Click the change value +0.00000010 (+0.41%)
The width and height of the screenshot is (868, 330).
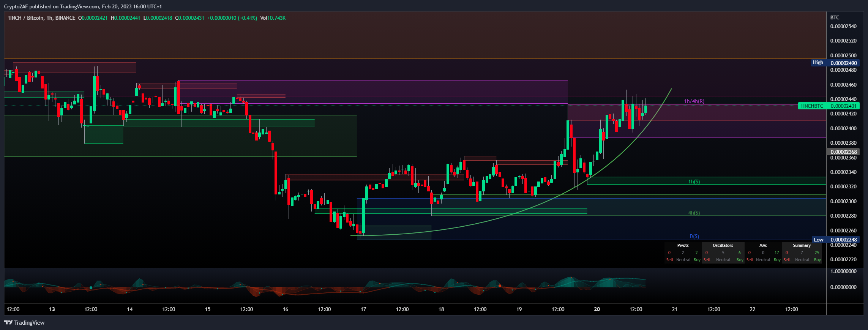point(232,18)
